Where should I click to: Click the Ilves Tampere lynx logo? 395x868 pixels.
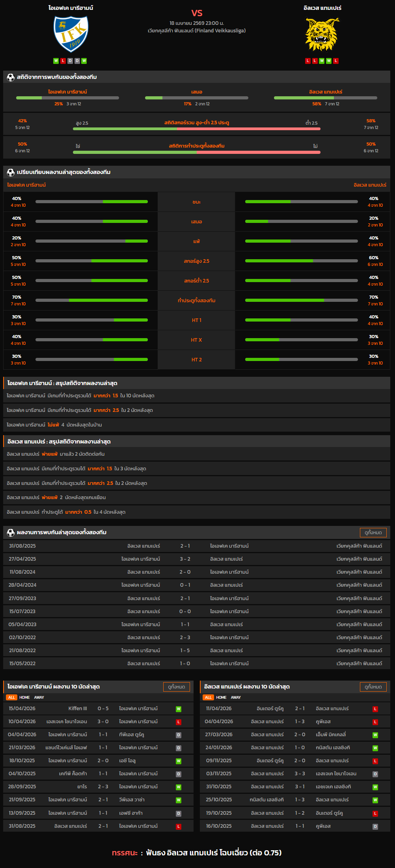(322, 35)
